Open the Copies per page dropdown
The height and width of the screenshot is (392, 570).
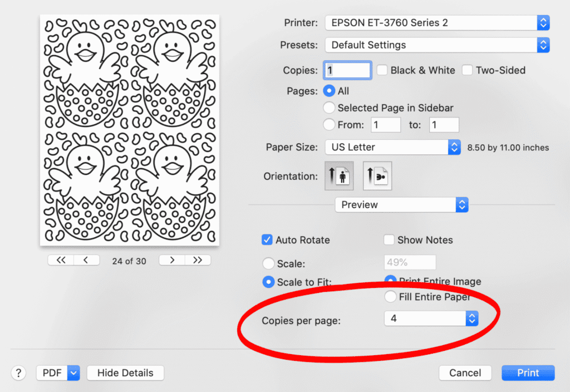[431, 318]
